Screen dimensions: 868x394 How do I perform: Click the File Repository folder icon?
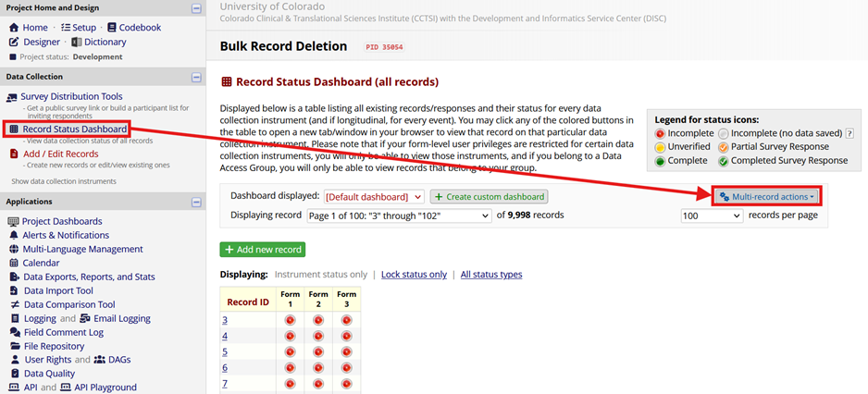15,347
